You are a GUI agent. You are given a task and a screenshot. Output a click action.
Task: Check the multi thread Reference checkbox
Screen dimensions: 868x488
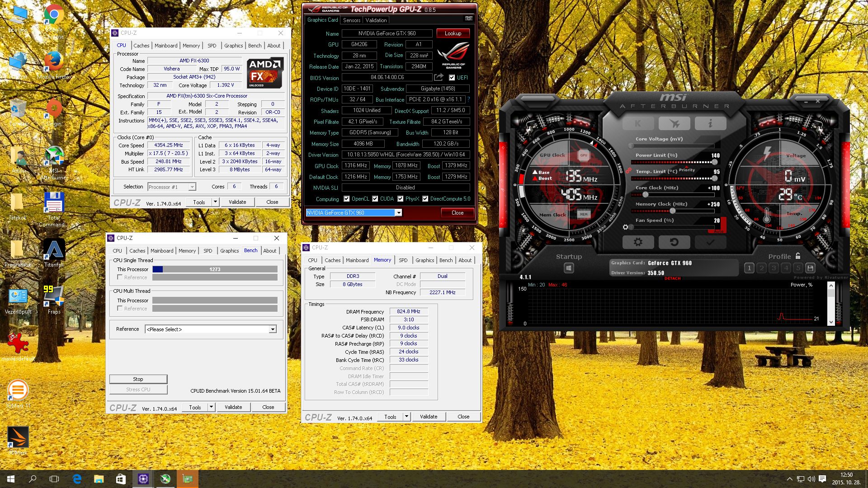(x=120, y=308)
